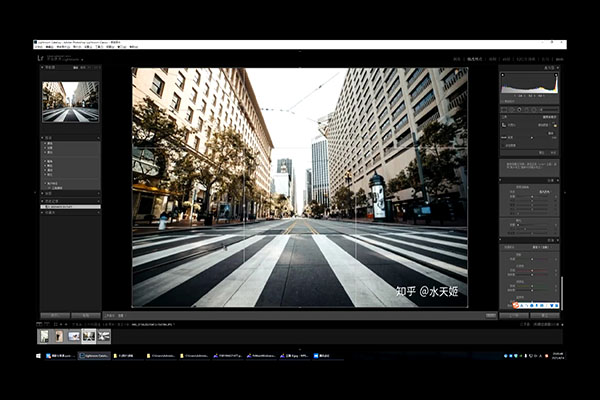
Task: Open grid view from filmstrip bar icon
Action: tap(55, 324)
